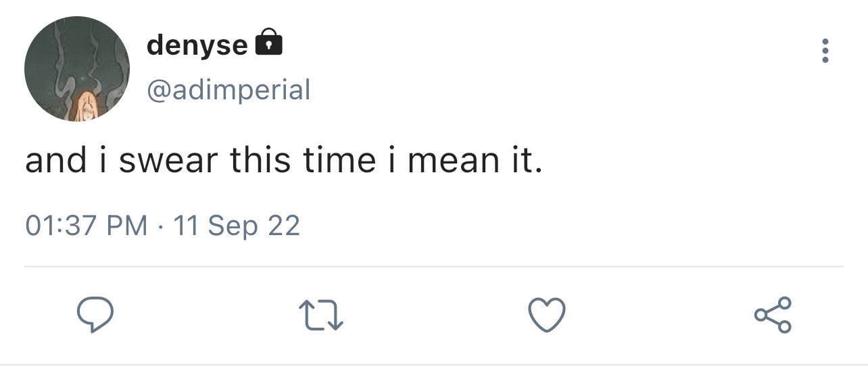Open the share sheet for this tweet
Image resolution: width=868 pixels, height=377 pixels.
773,316
